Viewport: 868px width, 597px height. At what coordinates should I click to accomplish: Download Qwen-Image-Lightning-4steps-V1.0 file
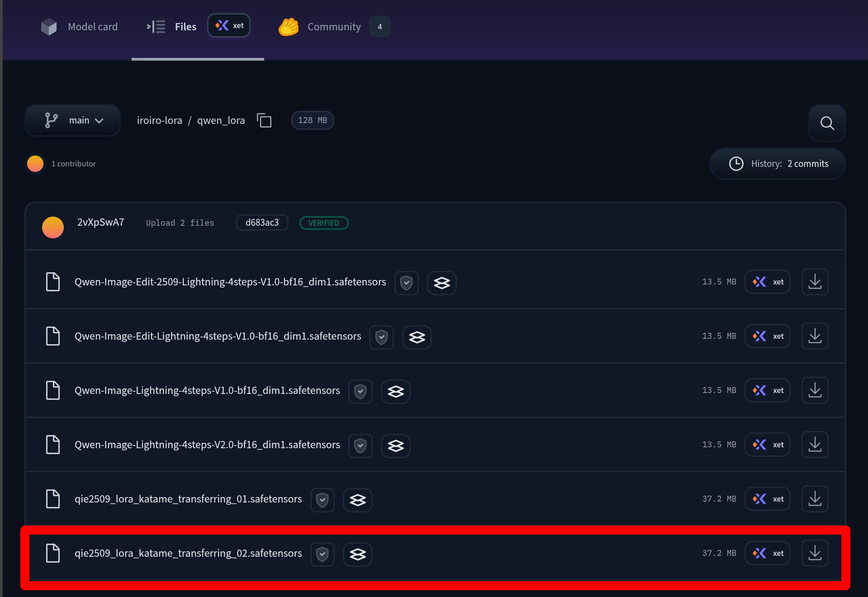(815, 390)
